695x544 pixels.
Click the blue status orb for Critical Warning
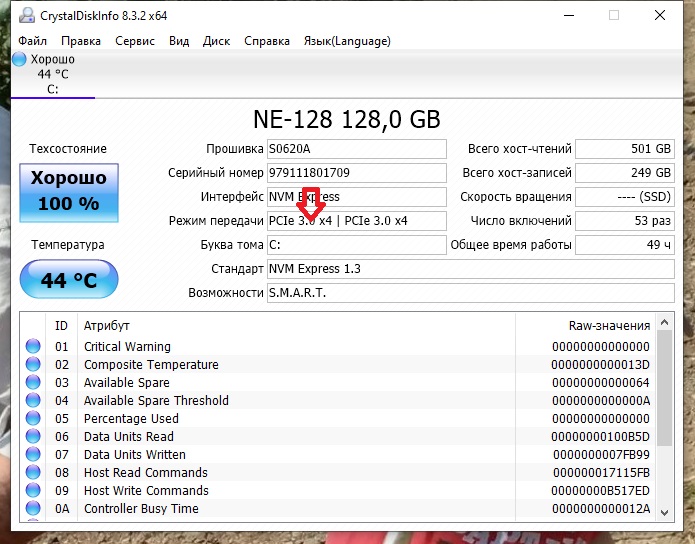pos(33,347)
